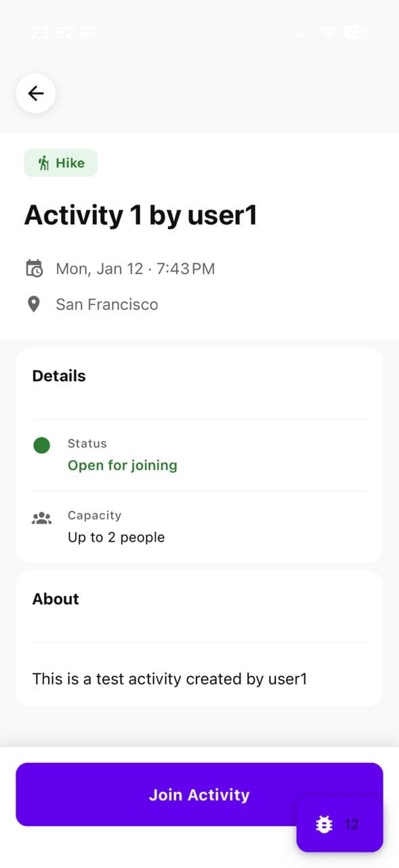Tap the About section header
The height and width of the screenshot is (868, 399).
tap(55, 599)
